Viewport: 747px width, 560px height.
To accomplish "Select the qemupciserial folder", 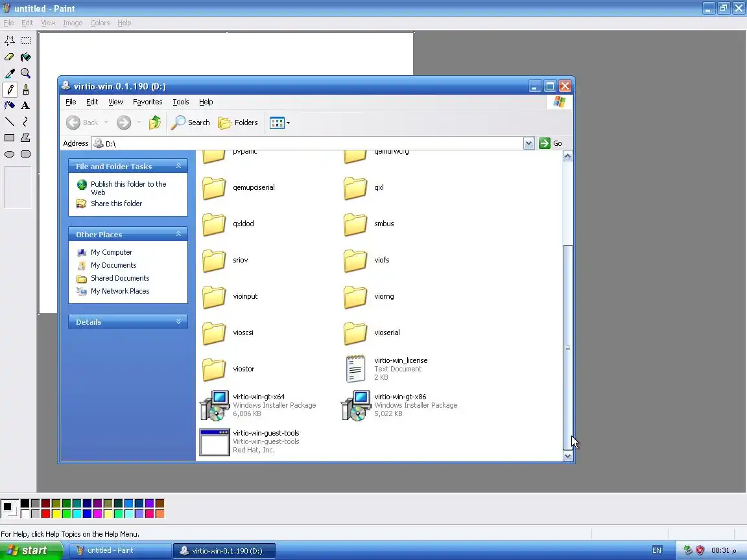I will [x=238, y=187].
